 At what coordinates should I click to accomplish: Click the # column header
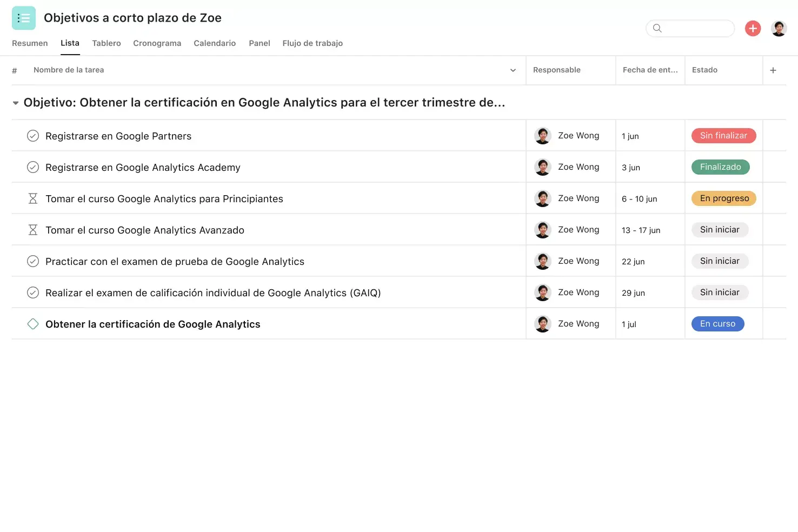tap(15, 70)
